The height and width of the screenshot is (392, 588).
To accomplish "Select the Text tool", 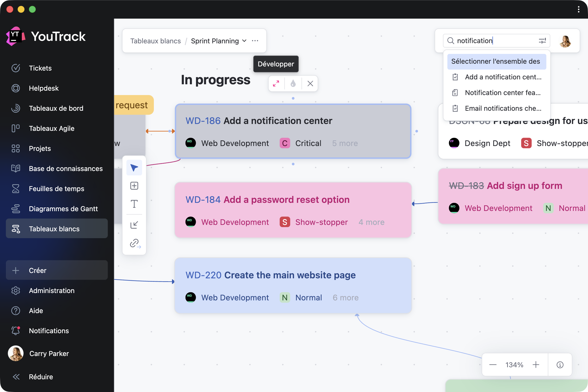I will [134, 204].
